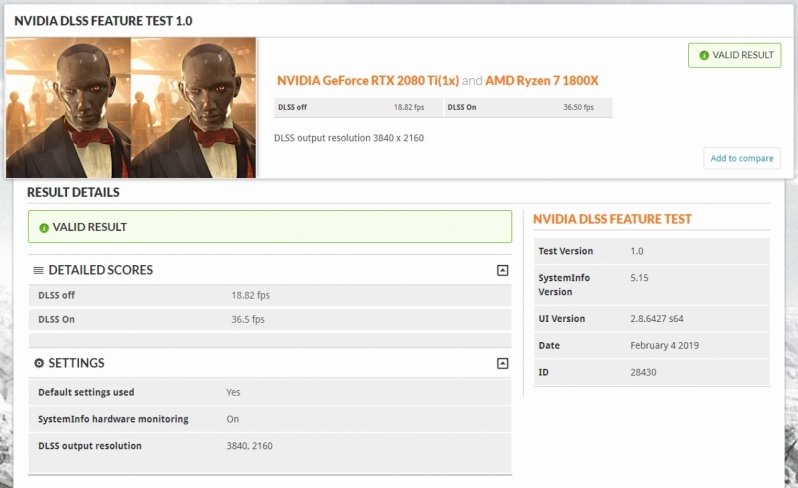Collapse the Detailed Scores section toggle
Image resolution: width=798 pixels, height=488 pixels.
point(502,270)
